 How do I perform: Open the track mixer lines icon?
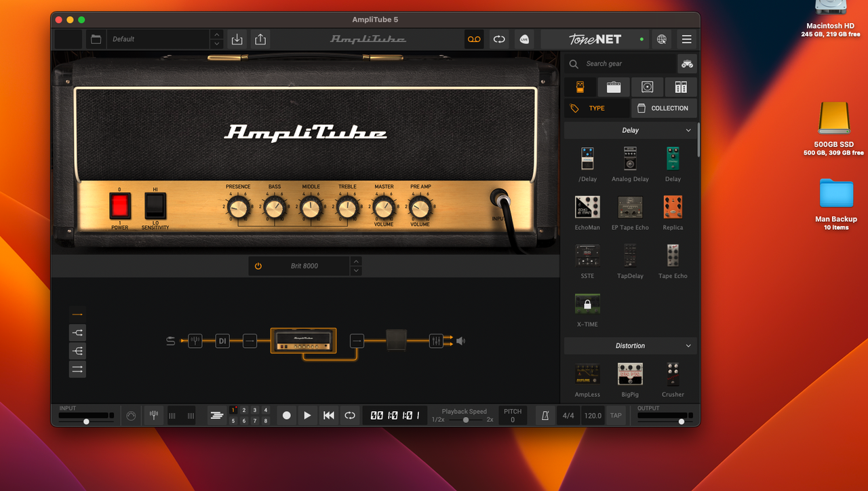pos(216,416)
